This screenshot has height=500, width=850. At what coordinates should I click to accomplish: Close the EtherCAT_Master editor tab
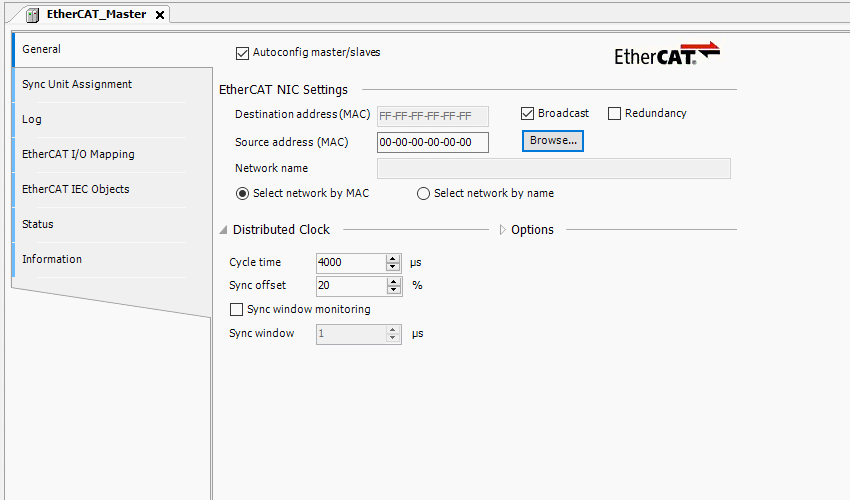(x=160, y=15)
